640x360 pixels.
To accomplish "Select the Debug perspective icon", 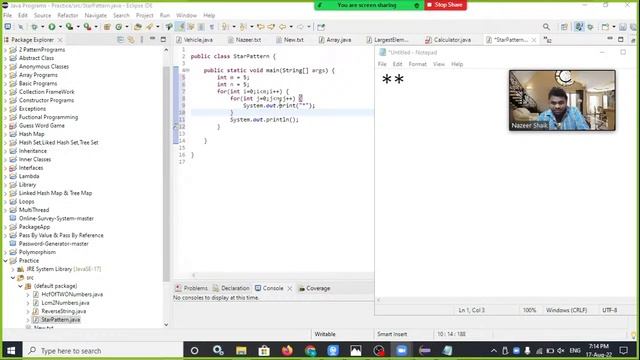I will (590, 27).
